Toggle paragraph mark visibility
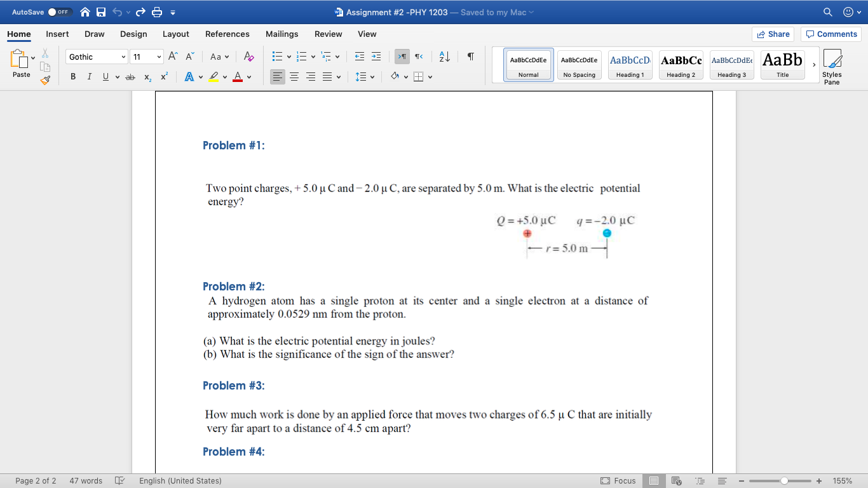This screenshot has width=868, height=488. click(x=471, y=56)
